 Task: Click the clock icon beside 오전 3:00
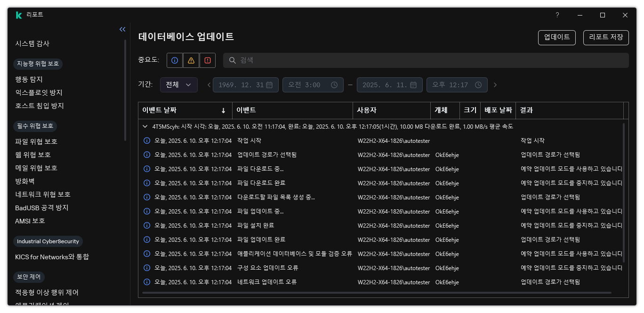(334, 85)
